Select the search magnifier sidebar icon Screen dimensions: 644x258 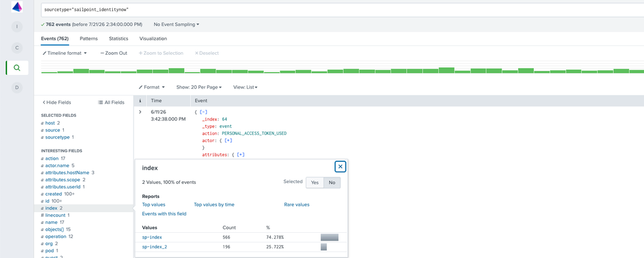coord(17,68)
